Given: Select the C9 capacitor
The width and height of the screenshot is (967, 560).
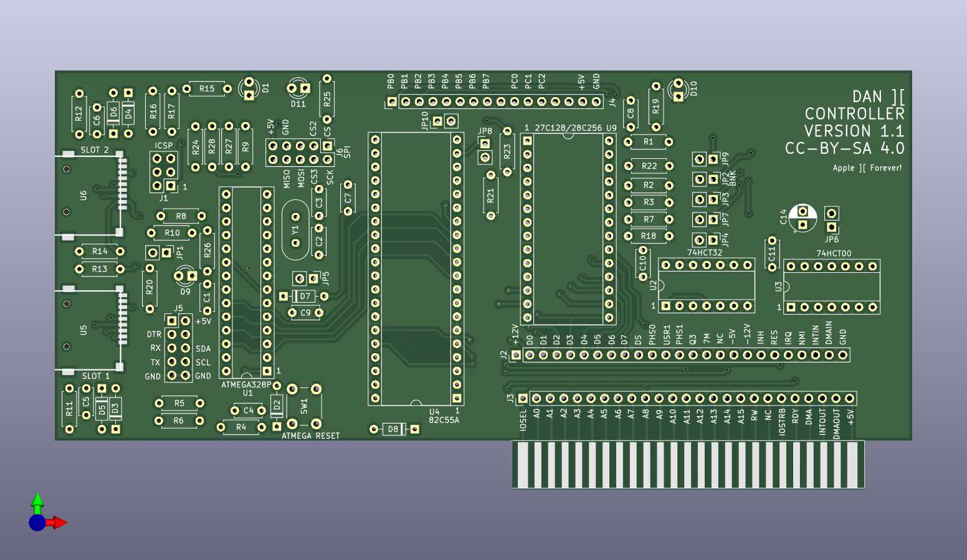Looking at the screenshot, I should [305, 313].
